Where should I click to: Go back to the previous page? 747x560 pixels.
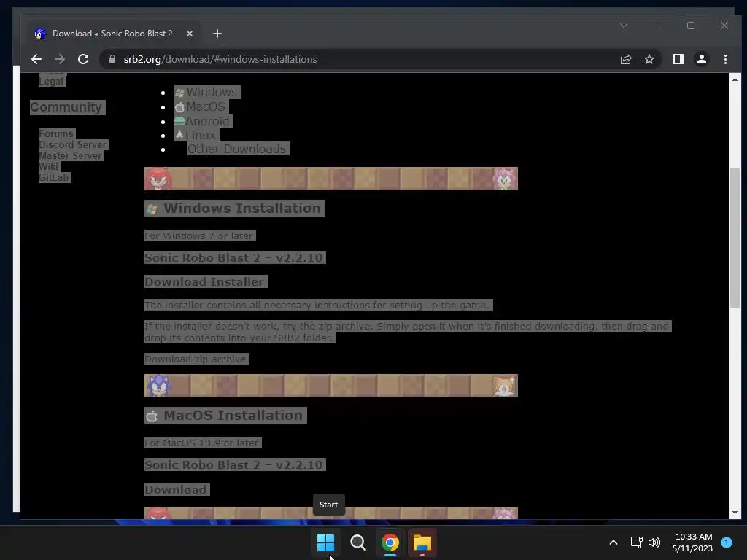click(36, 59)
